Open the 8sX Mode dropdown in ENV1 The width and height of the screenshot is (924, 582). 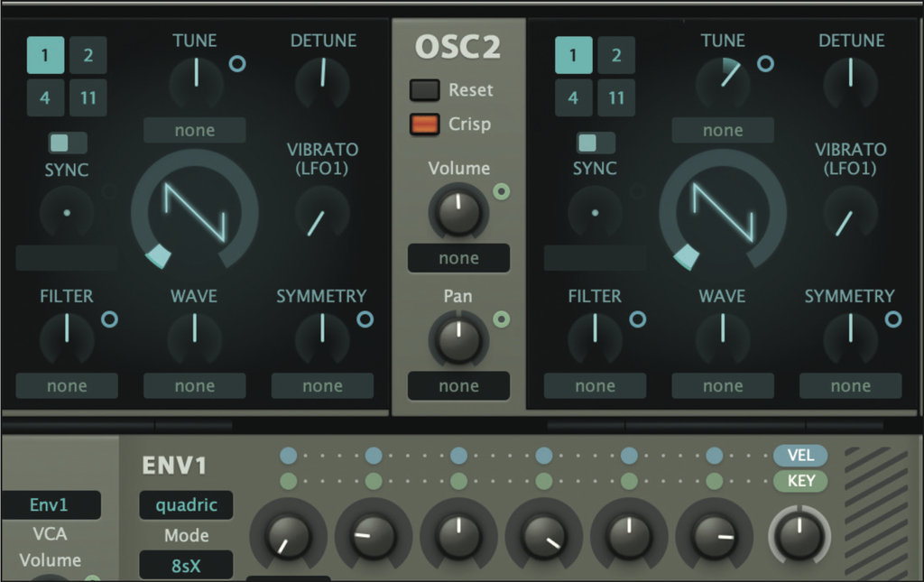[x=186, y=565]
